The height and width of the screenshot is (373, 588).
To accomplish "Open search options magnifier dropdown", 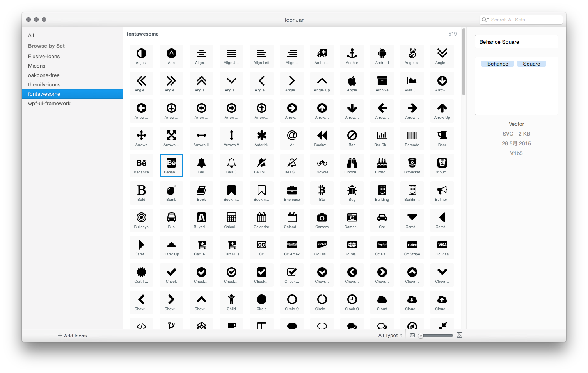I will [485, 20].
